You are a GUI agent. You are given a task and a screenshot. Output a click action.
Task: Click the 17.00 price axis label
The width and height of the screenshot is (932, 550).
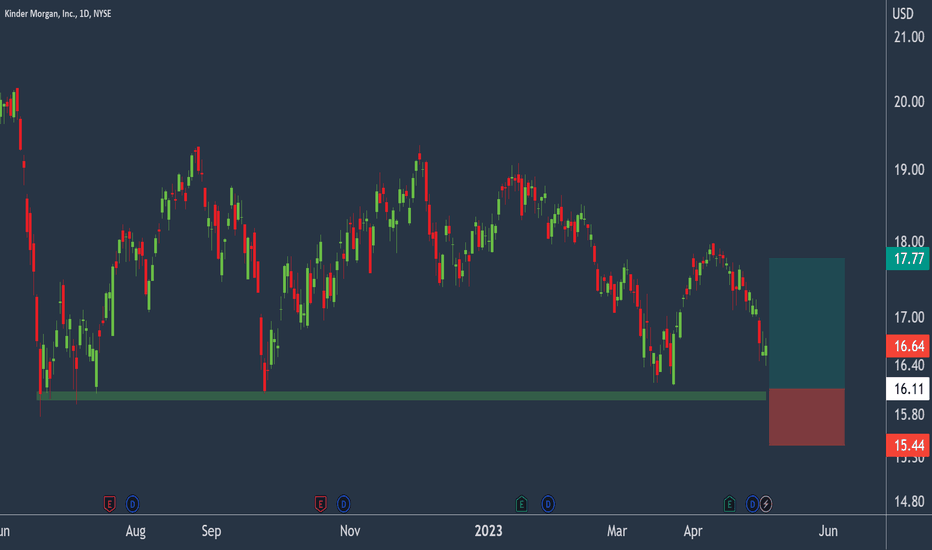click(909, 318)
